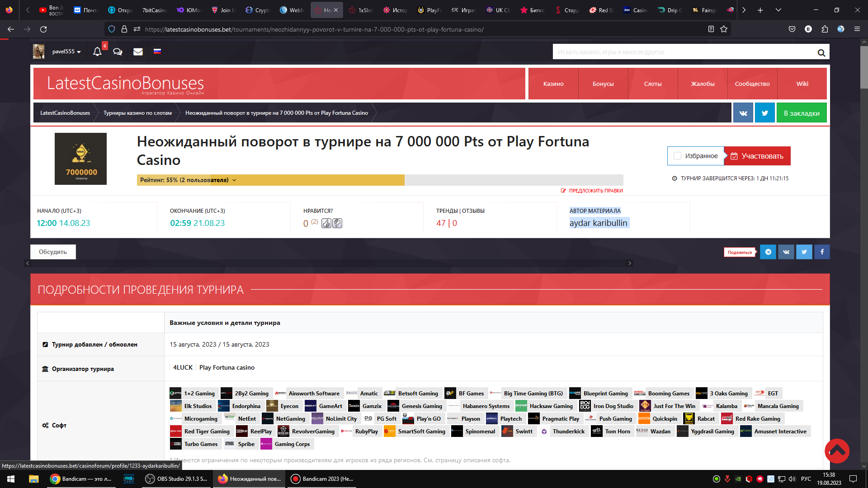Open Firefox list all tabs dropdown
The width and height of the screenshot is (868, 488).
(778, 10)
